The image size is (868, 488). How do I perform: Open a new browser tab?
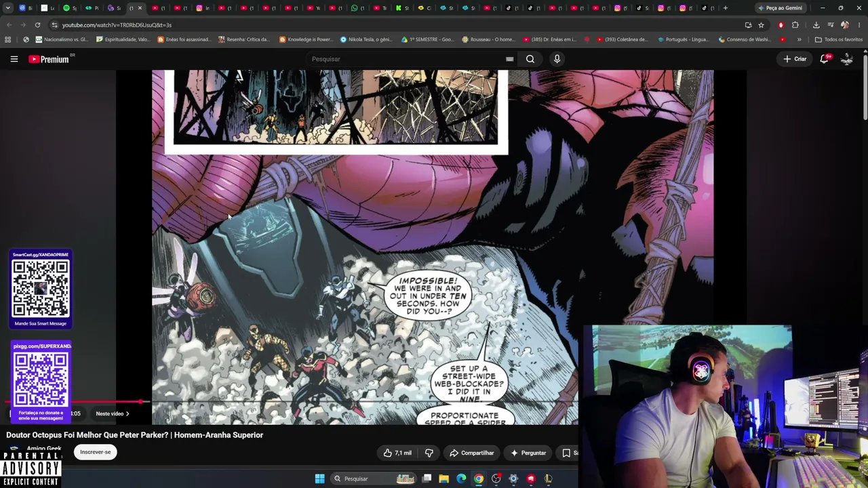point(725,8)
